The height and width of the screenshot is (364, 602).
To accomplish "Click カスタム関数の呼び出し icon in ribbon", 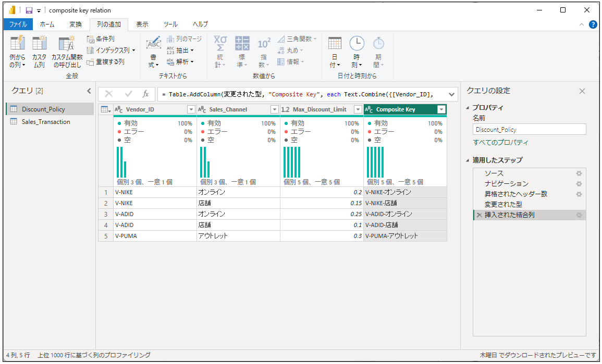I will (67, 44).
